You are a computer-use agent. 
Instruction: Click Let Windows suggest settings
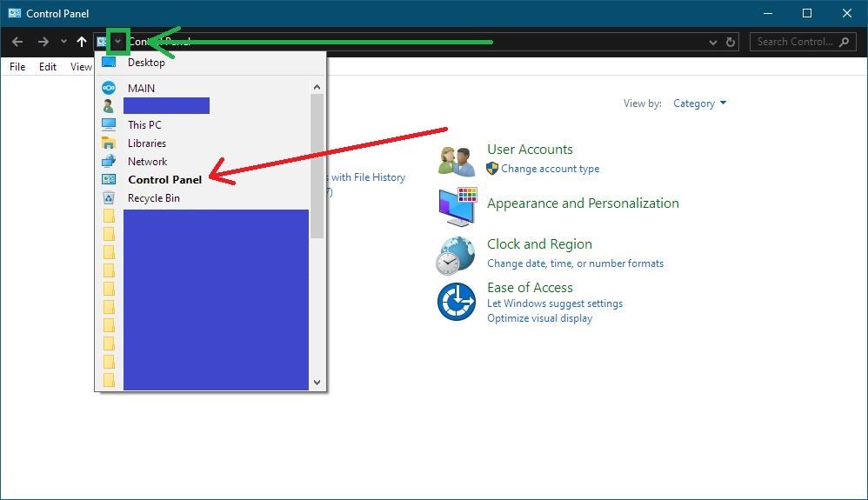click(x=555, y=303)
